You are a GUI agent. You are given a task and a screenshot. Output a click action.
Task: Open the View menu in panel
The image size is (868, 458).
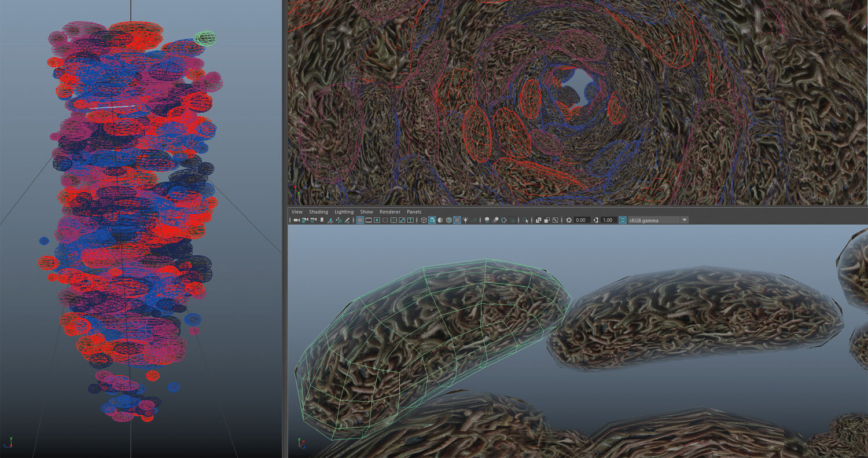pos(297,212)
